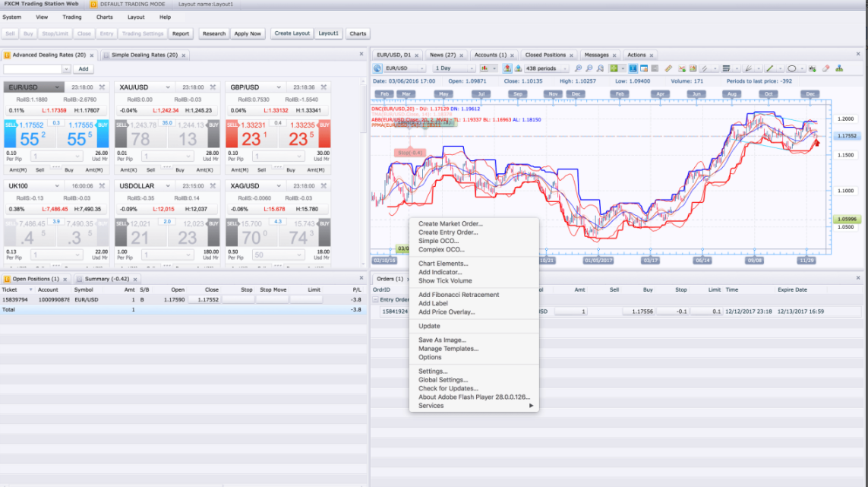The image size is (868, 487).
Task: Click the P/L column header
Action: point(357,289)
